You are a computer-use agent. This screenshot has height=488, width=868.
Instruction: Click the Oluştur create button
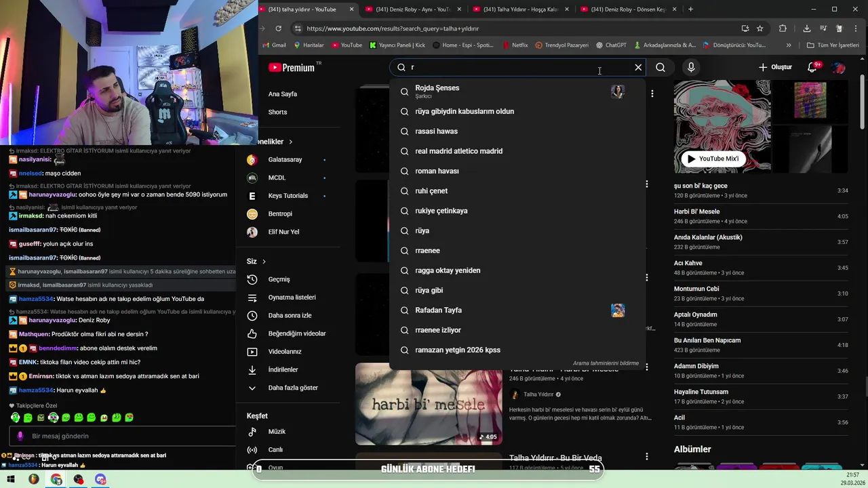tap(774, 67)
